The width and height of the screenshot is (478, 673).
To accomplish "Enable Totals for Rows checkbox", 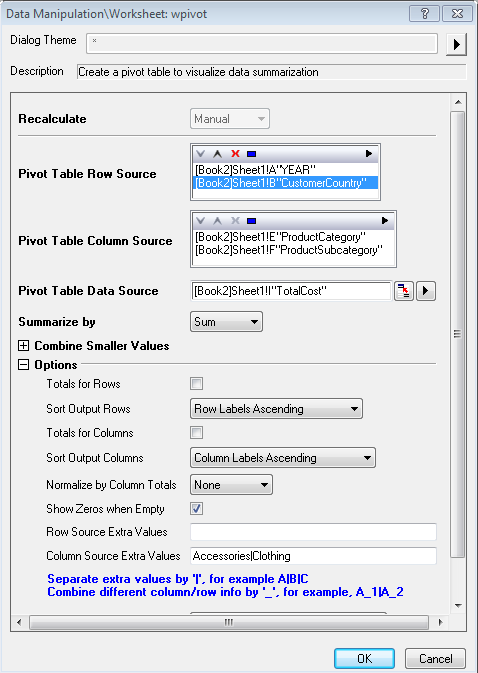I will point(197,384).
